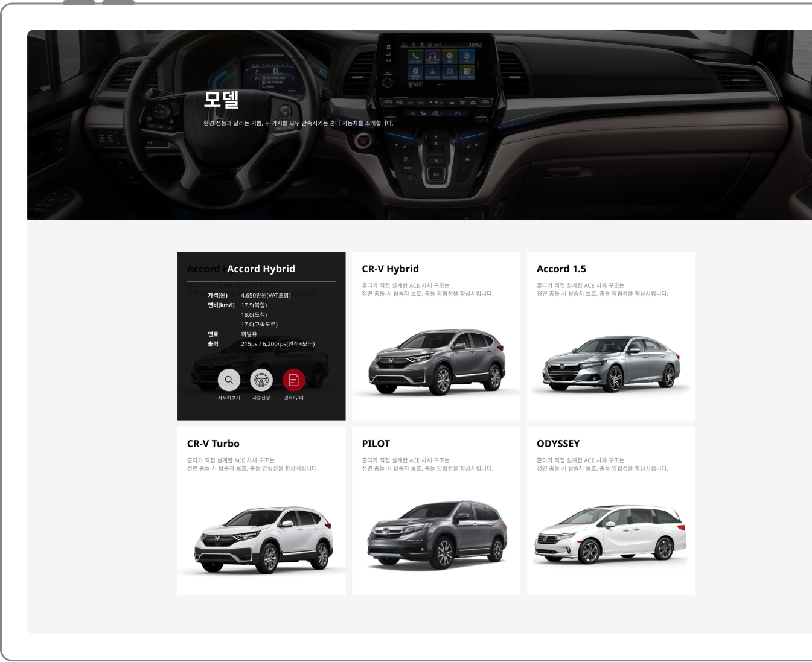
Task: Open the Accord 1.5 model card title
Action: pyautogui.click(x=561, y=269)
